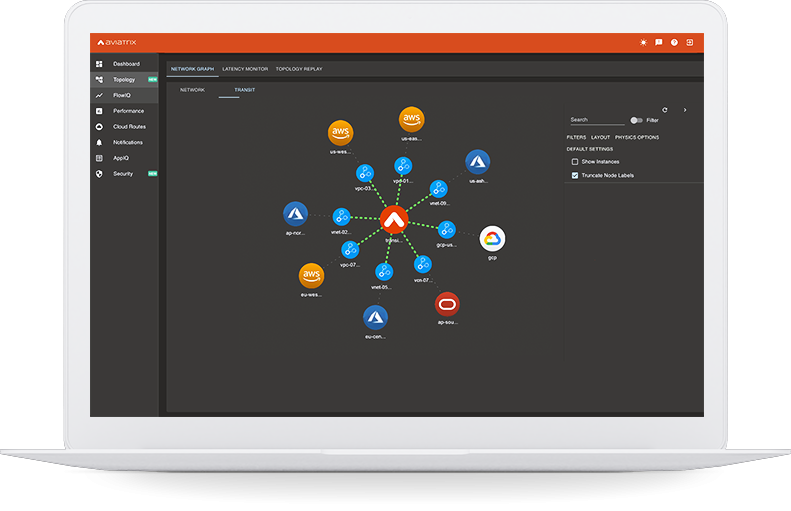Click the vcn-07 gateway node
Image resolution: width=791 pixels, height=511 pixels.
tap(423, 264)
